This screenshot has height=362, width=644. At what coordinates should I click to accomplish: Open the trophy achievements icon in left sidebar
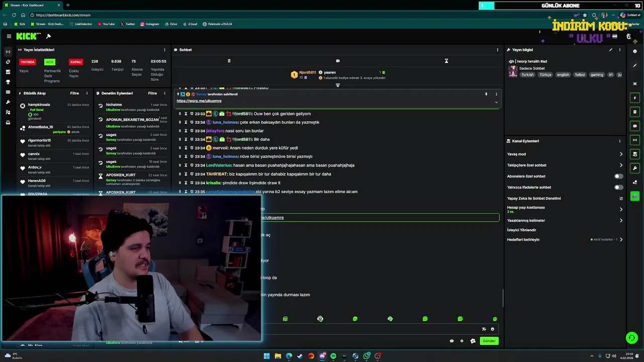(x=8, y=82)
